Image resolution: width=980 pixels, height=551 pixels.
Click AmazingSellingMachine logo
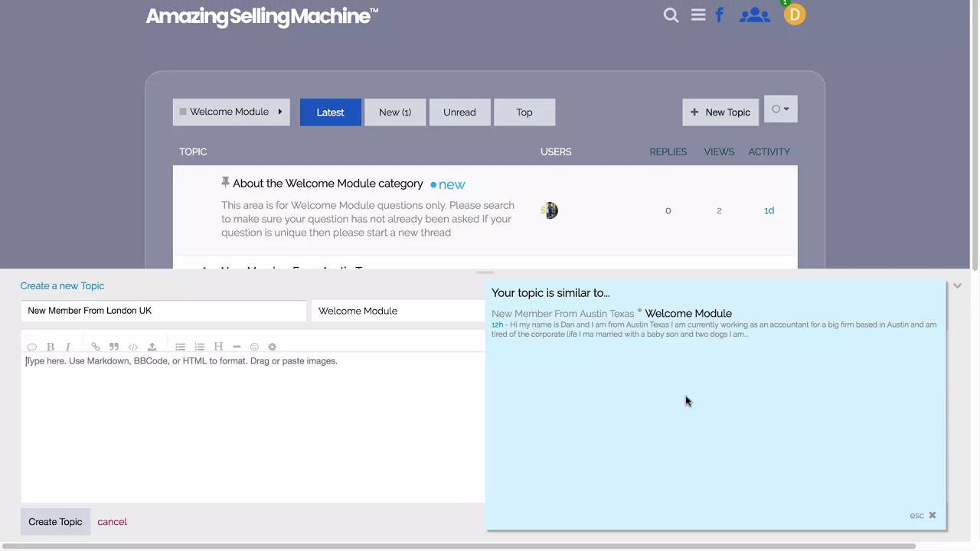point(262,16)
